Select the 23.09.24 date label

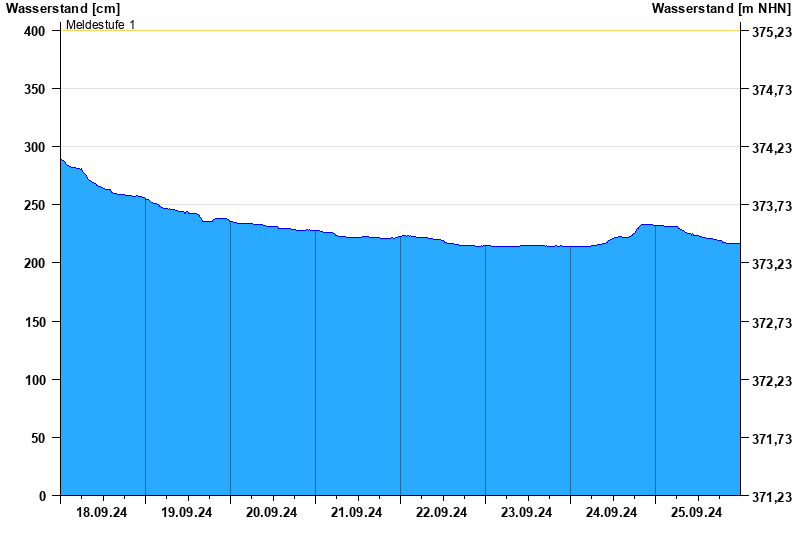[527, 513]
